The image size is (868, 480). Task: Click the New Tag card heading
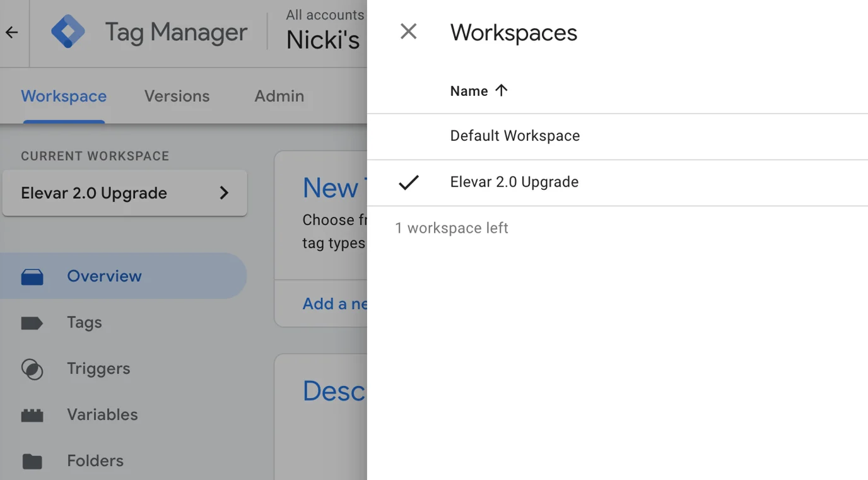point(334,187)
